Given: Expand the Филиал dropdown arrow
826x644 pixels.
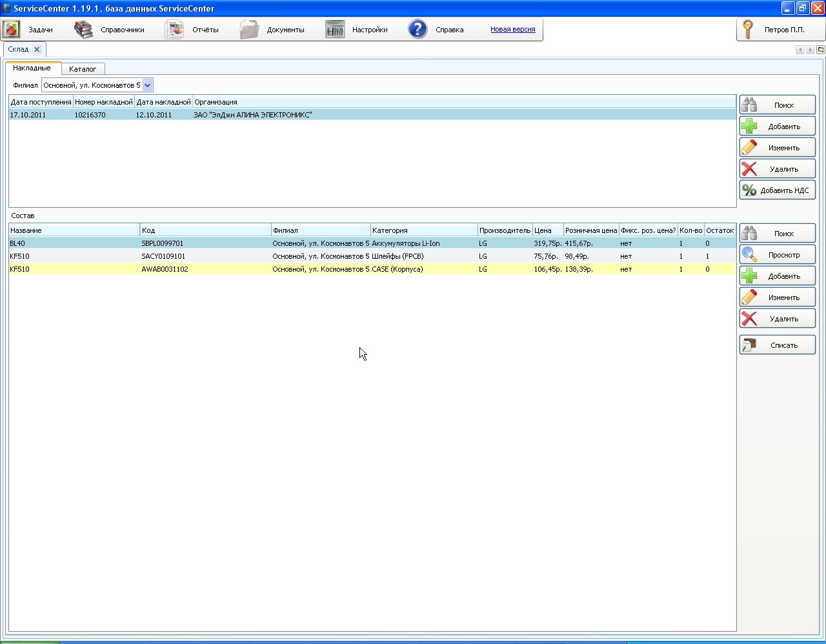Looking at the screenshot, I should [x=147, y=85].
